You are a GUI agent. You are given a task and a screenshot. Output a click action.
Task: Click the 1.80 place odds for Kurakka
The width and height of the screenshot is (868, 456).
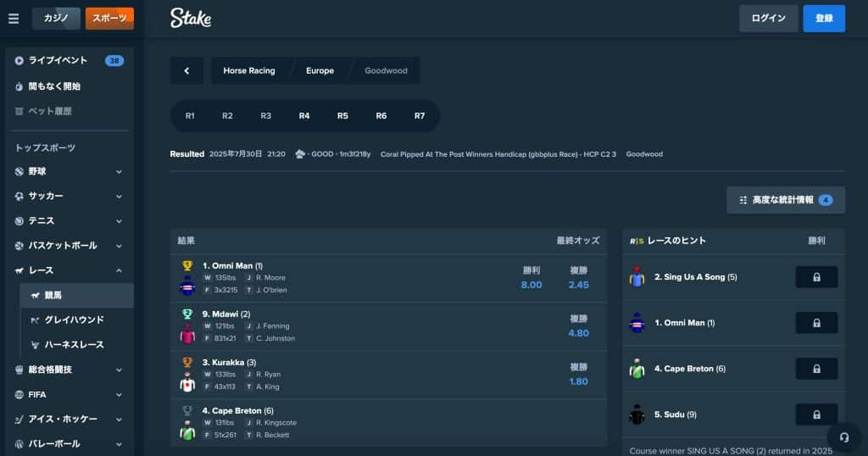578,381
